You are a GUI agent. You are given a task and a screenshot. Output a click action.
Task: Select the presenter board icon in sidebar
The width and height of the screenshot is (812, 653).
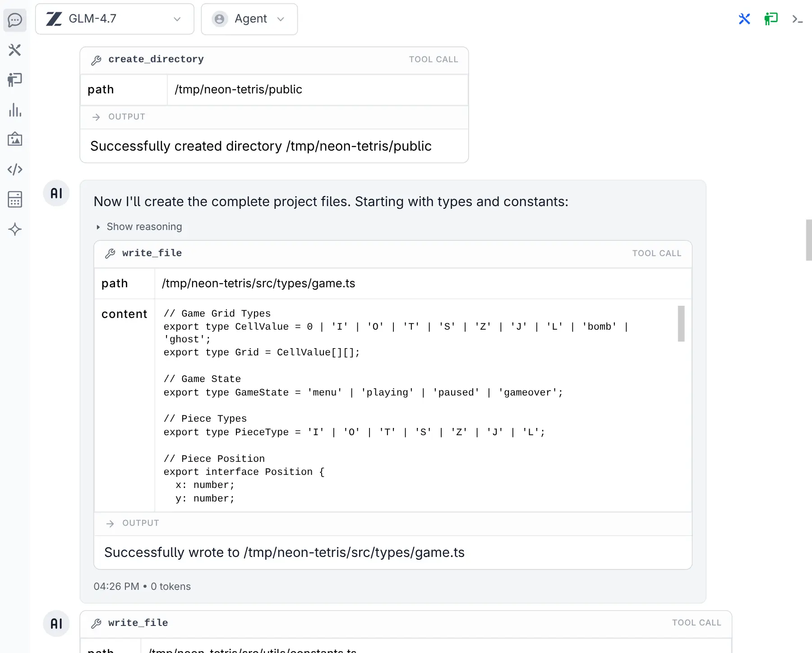tap(15, 80)
